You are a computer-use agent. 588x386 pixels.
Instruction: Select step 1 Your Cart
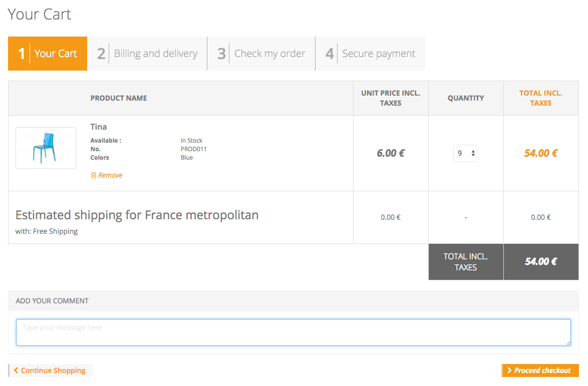pyautogui.click(x=47, y=53)
